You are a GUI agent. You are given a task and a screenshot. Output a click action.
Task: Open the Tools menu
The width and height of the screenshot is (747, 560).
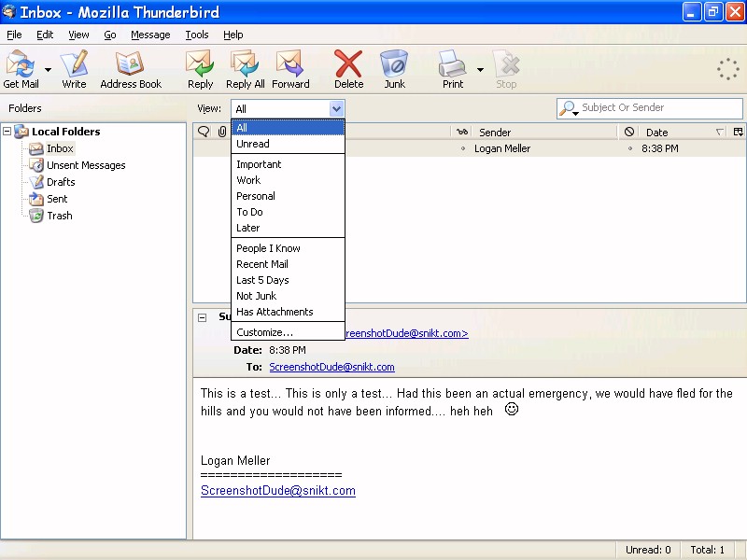[x=197, y=35]
